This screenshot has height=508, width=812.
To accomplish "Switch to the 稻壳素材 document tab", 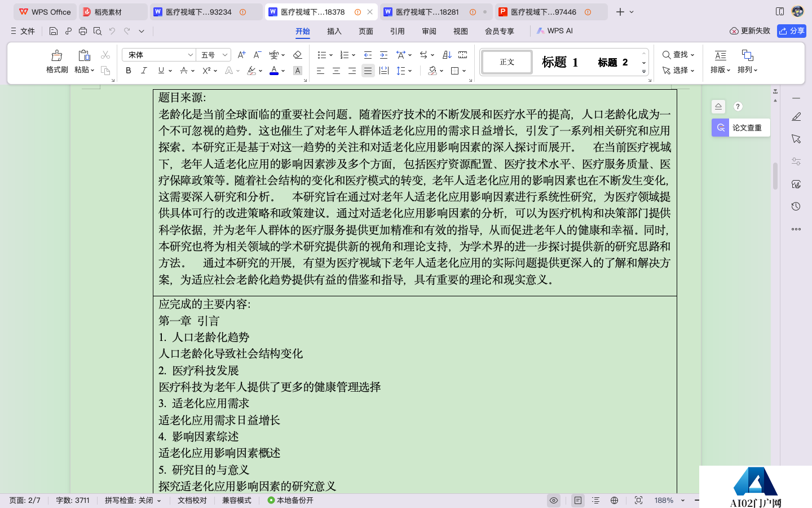I will pos(113,12).
